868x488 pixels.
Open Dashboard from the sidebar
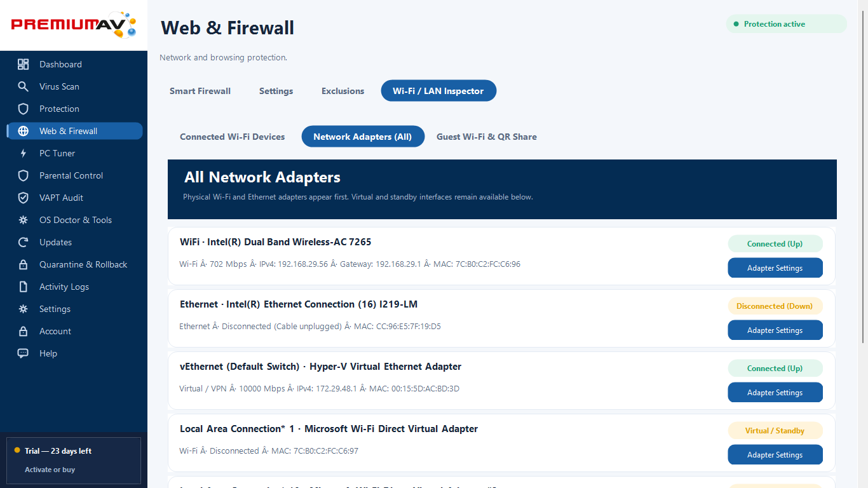(x=74, y=64)
